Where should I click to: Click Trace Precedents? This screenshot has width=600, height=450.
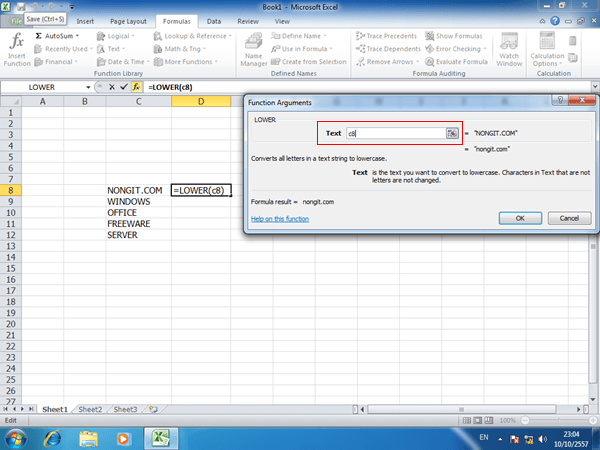pyautogui.click(x=386, y=36)
